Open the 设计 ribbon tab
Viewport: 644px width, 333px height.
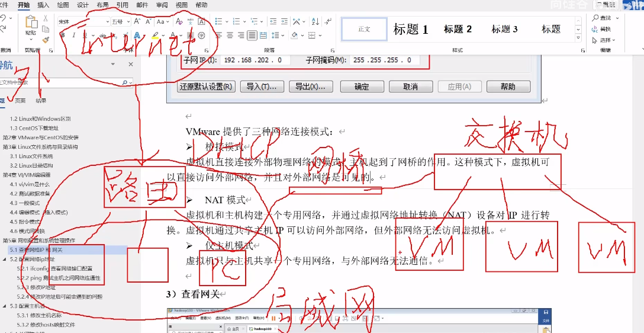tap(83, 5)
